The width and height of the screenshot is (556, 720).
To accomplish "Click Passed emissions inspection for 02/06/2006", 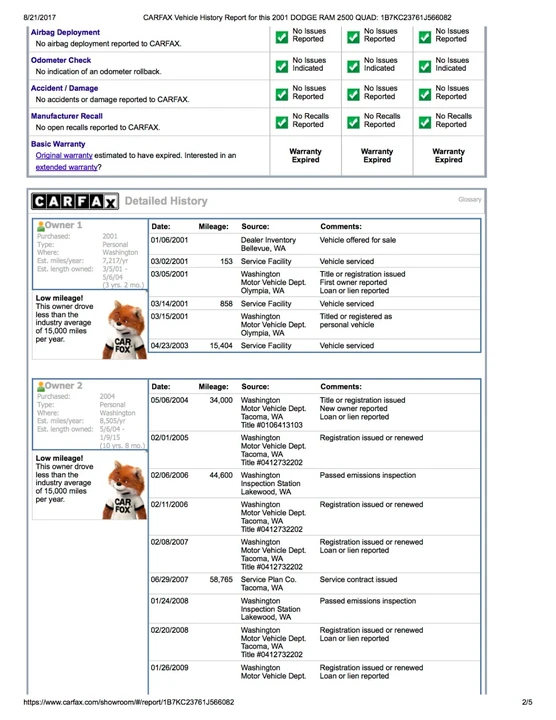I will coord(368,475).
